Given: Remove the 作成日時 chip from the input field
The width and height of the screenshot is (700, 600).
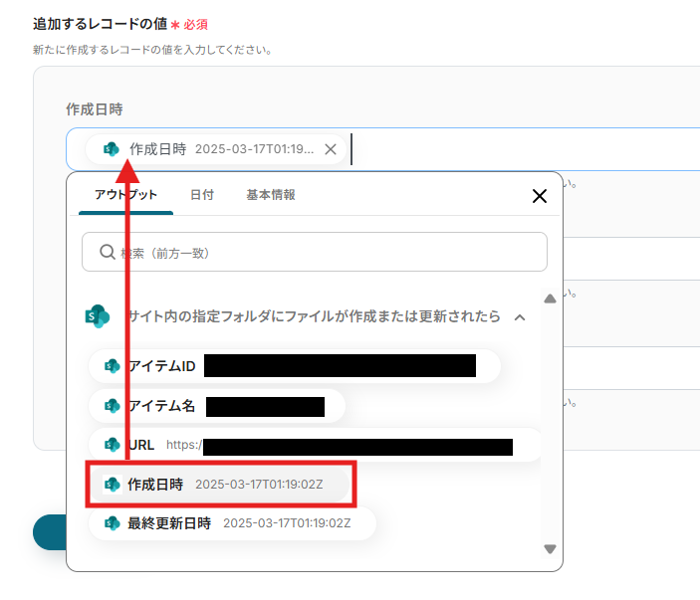Looking at the screenshot, I should tap(331, 149).
